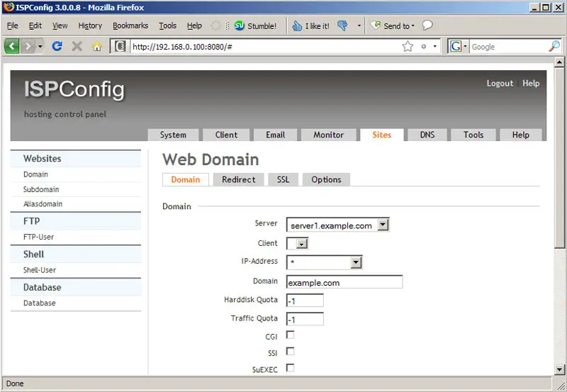Enable the SSI checkbox

290,351
